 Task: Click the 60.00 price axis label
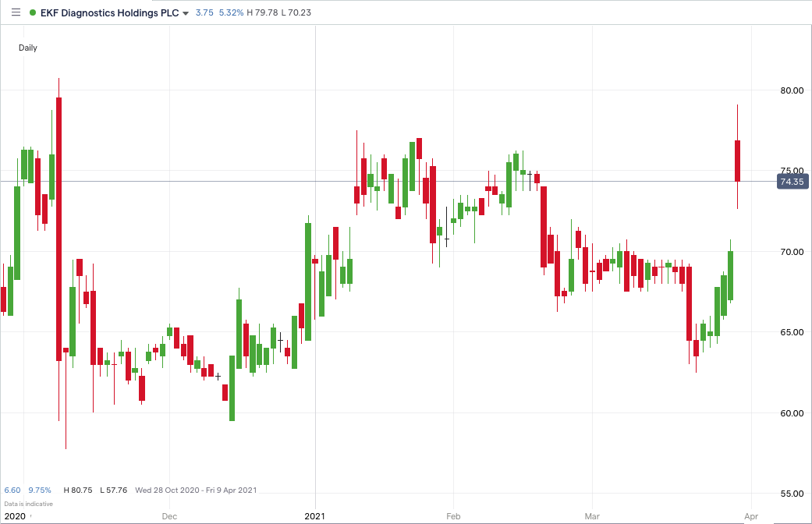click(792, 413)
